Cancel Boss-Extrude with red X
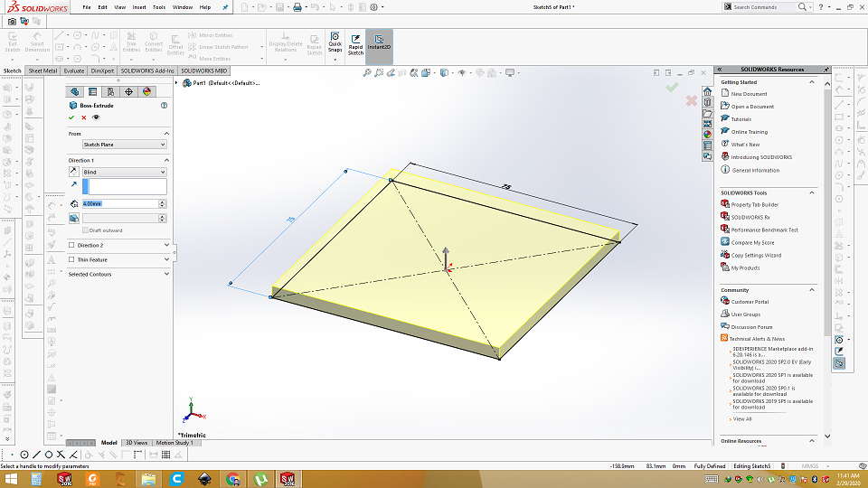 coord(83,117)
